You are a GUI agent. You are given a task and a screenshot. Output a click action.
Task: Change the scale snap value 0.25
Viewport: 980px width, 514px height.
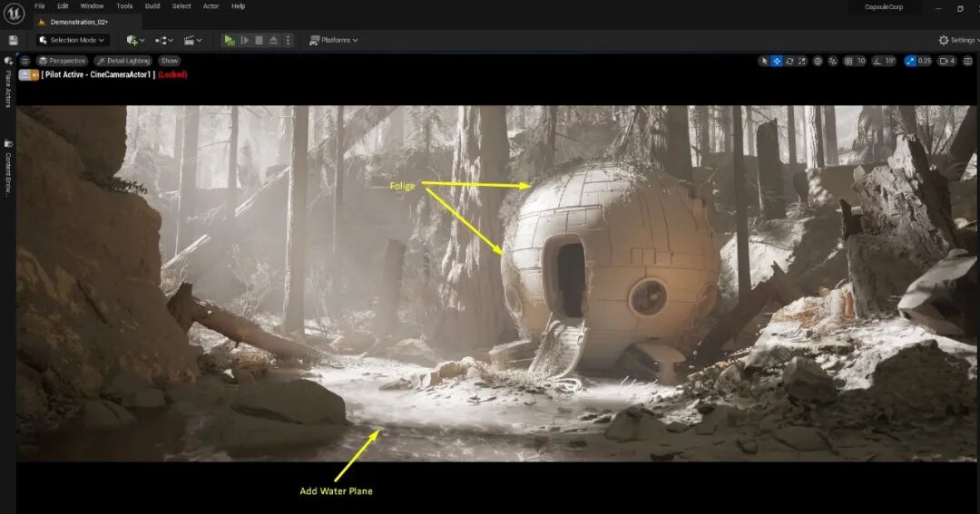(x=925, y=61)
